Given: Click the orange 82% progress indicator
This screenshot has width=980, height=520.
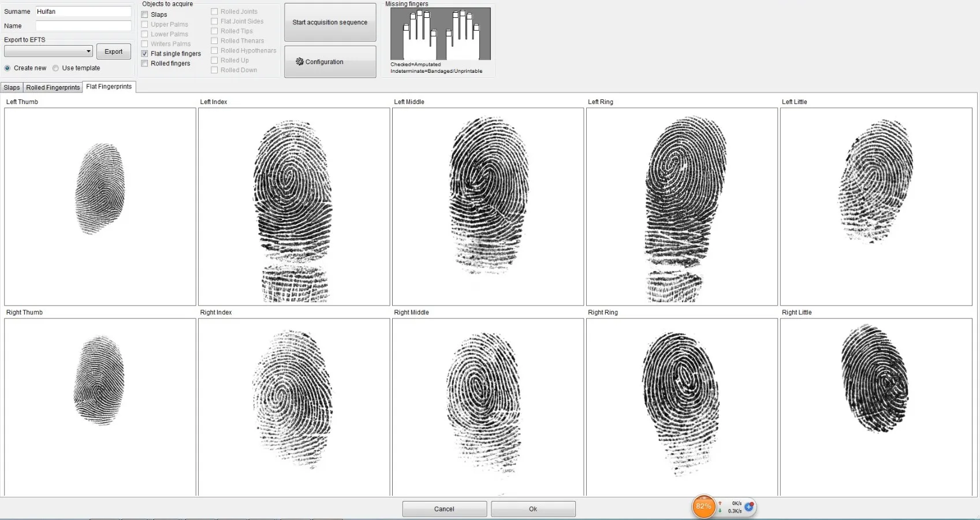Looking at the screenshot, I should (703, 507).
